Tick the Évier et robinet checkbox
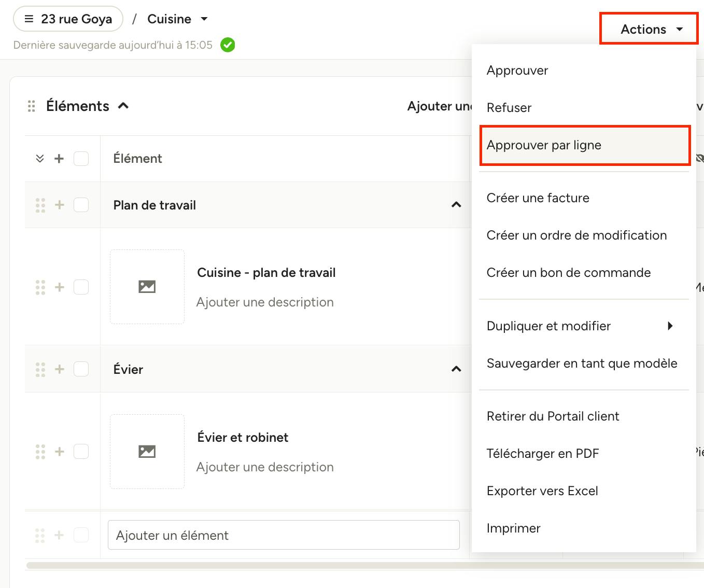This screenshot has width=704, height=588. click(x=81, y=452)
